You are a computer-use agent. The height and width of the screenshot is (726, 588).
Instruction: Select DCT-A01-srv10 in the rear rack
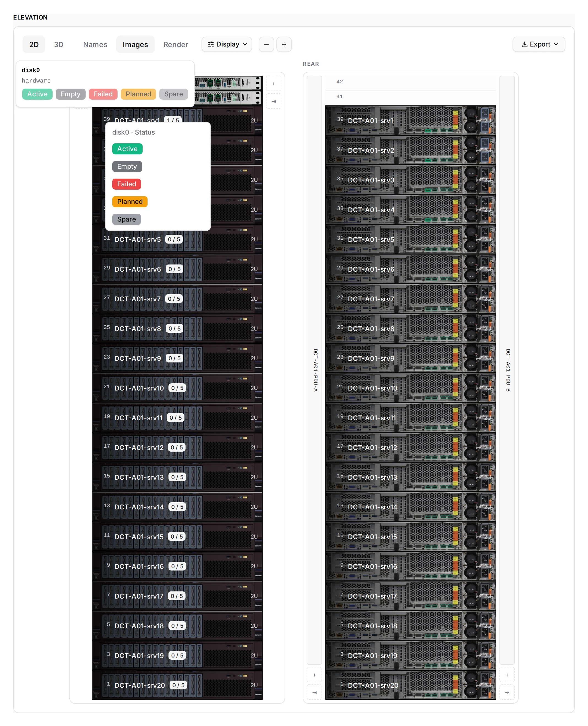pos(410,388)
